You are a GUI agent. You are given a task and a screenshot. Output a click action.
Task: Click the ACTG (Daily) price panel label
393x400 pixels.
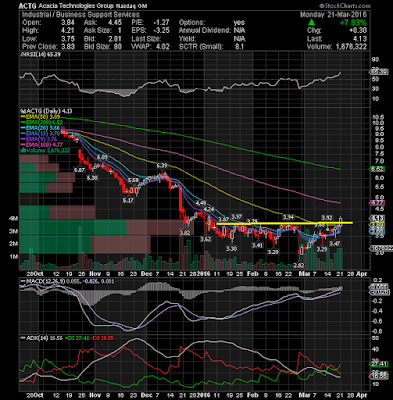pyautogui.click(x=47, y=111)
